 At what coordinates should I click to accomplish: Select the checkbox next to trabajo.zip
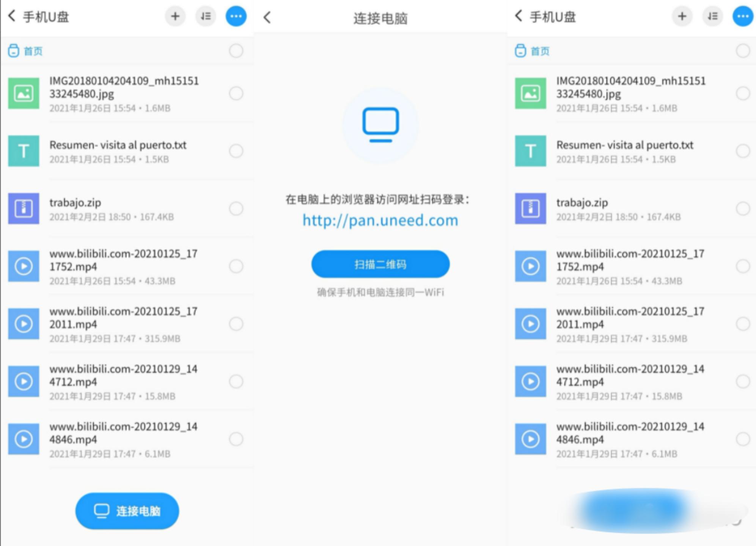[x=236, y=209]
